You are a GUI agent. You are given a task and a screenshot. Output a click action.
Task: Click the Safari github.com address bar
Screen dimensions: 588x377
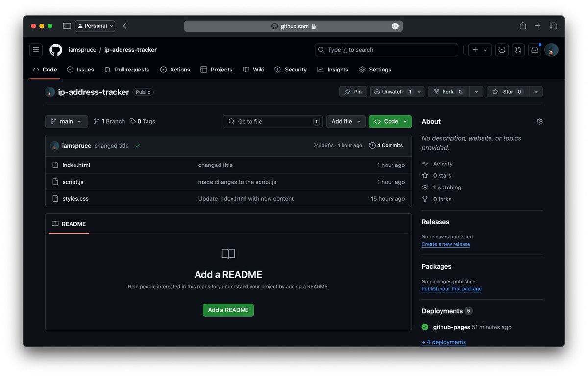(x=294, y=26)
